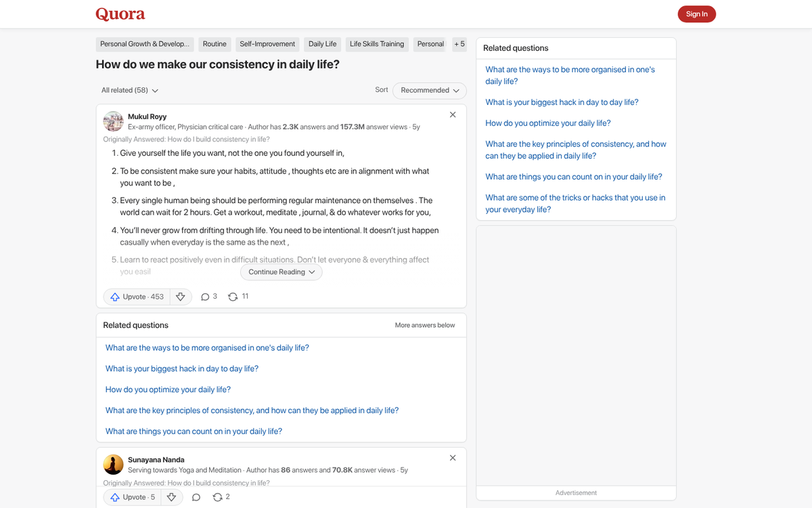This screenshot has height=508, width=812.
Task: Dismiss Mukul Royy's answer with X
Action: click(453, 115)
